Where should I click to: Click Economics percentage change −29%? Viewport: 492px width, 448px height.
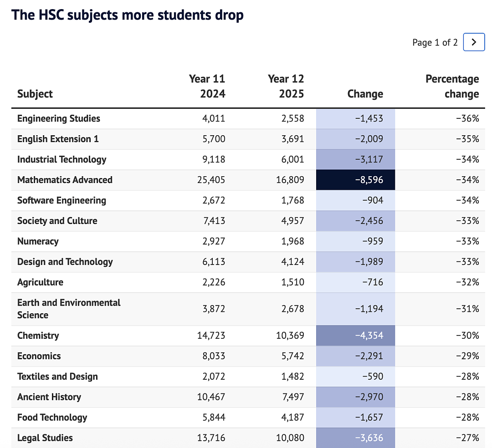coord(467,356)
